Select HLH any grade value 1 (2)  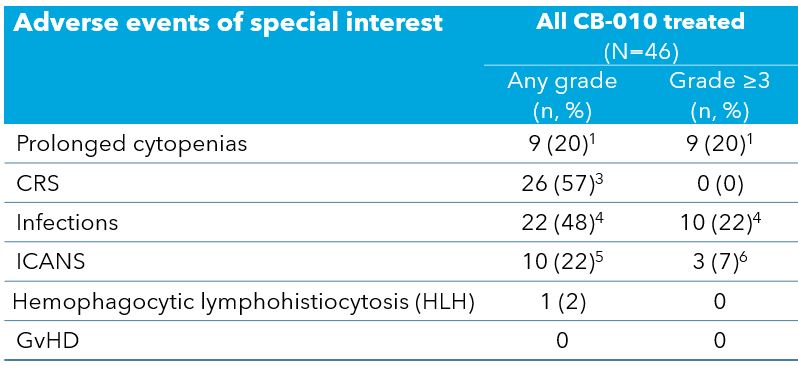(562, 302)
